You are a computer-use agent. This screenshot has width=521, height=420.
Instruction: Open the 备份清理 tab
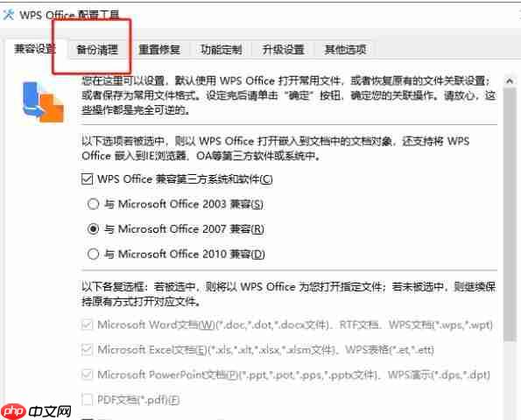pos(97,50)
